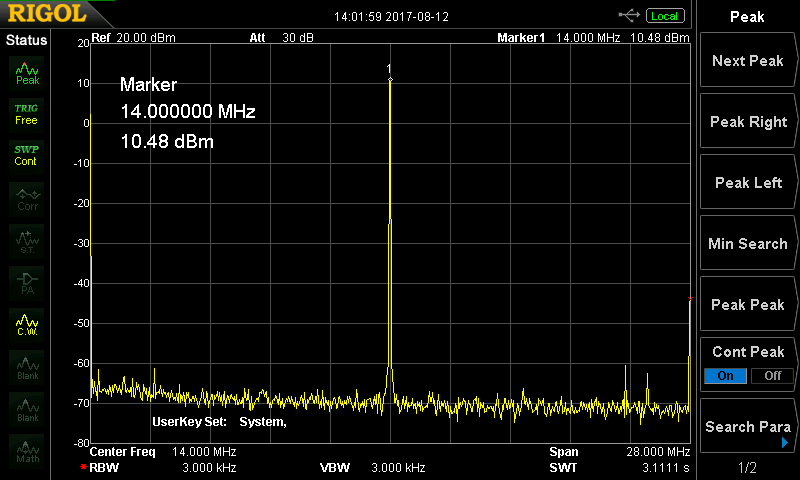Select the Corr correction status icon

(27, 198)
